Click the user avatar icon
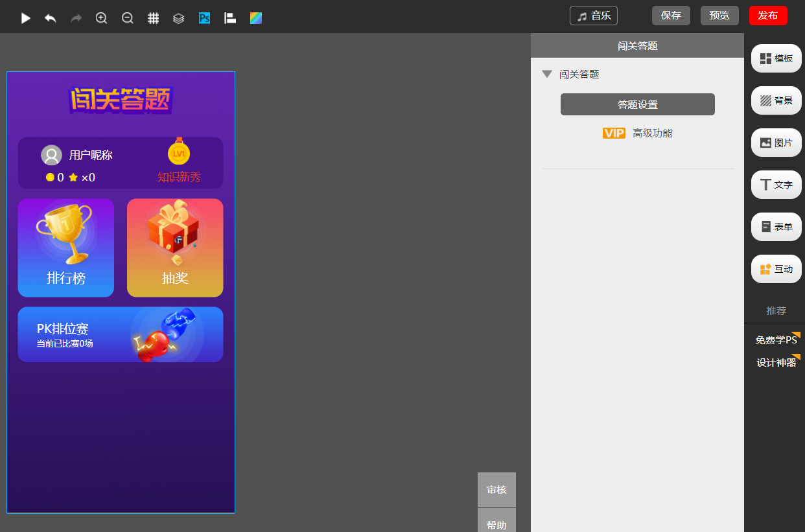Image resolution: width=805 pixels, height=532 pixels. (51, 156)
